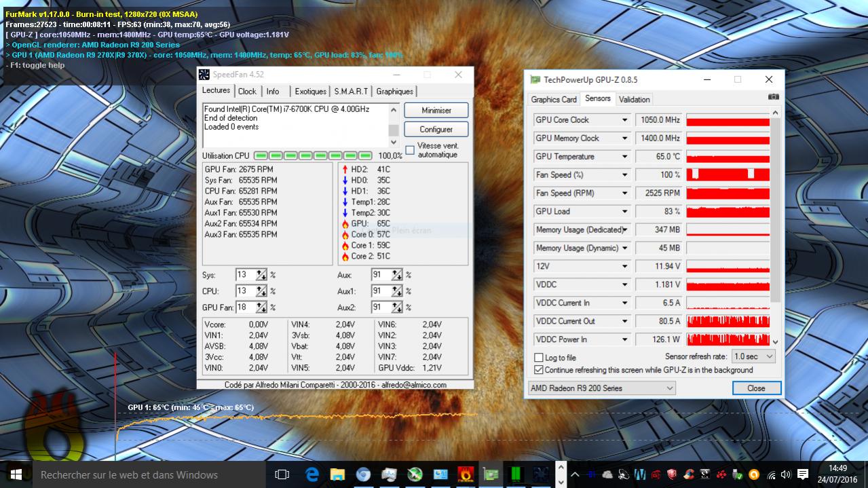
Task: Open the Fan Speed (%) sensor dropdown
Action: [x=624, y=175]
